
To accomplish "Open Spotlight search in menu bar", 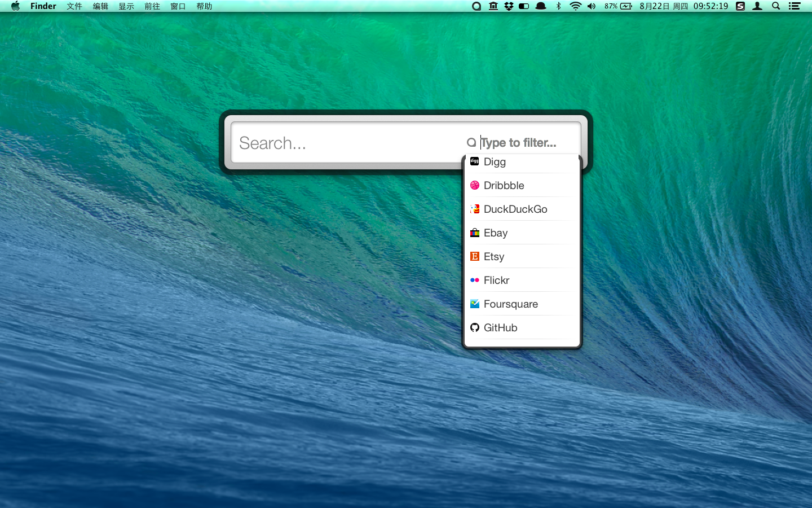I will 776,6.
